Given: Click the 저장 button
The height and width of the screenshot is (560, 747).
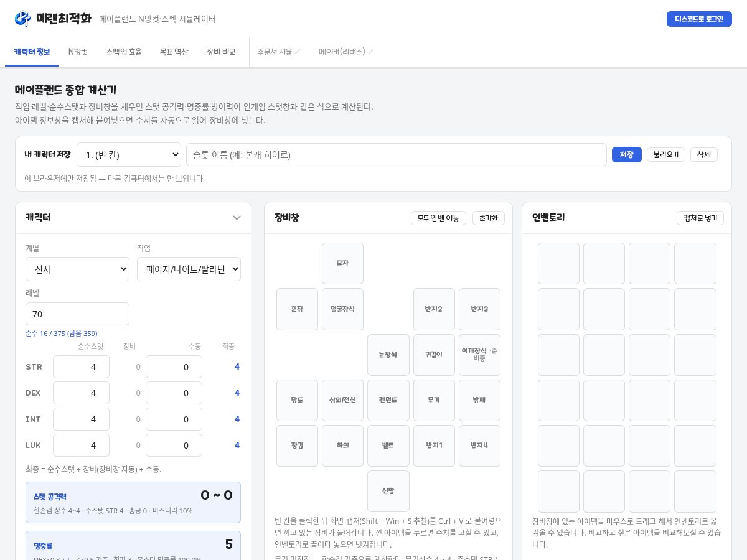Looking at the screenshot, I should click(626, 155).
